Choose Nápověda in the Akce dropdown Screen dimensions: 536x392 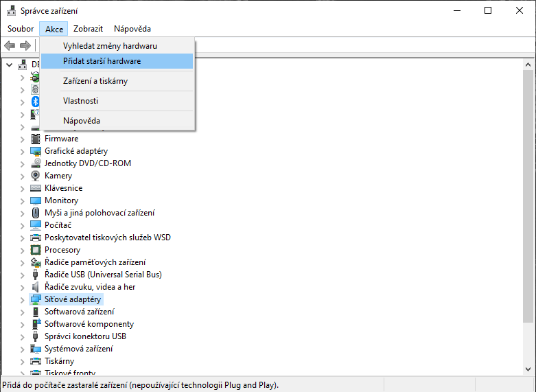pyautogui.click(x=117, y=121)
